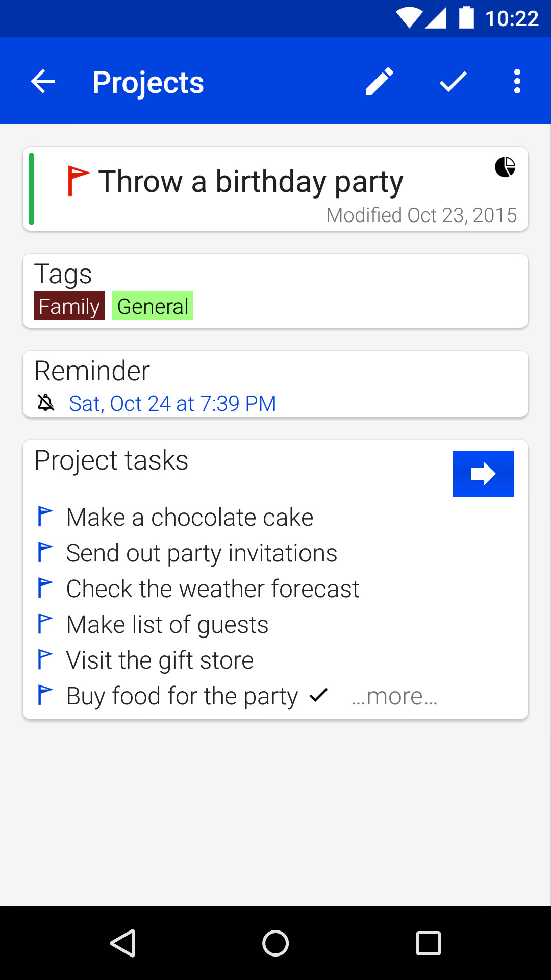The image size is (551, 980).
Task: Open project tasks with blue arrow button
Action: [483, 474]
